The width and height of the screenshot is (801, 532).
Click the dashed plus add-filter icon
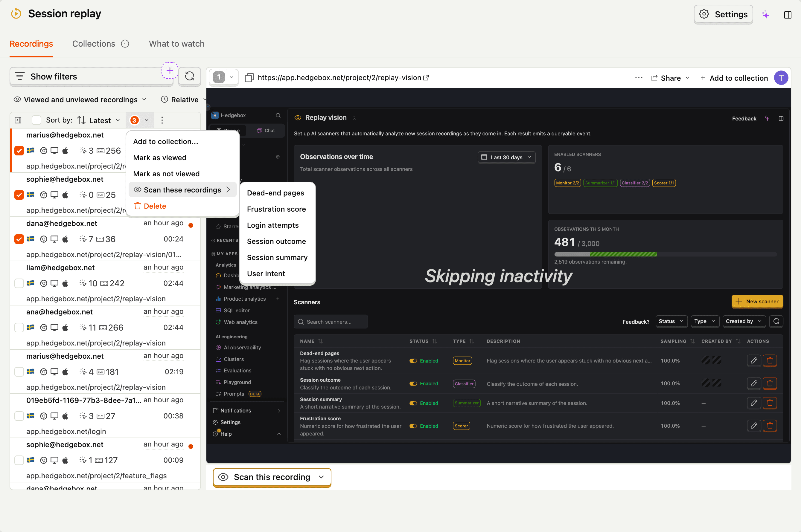(170, 71)
